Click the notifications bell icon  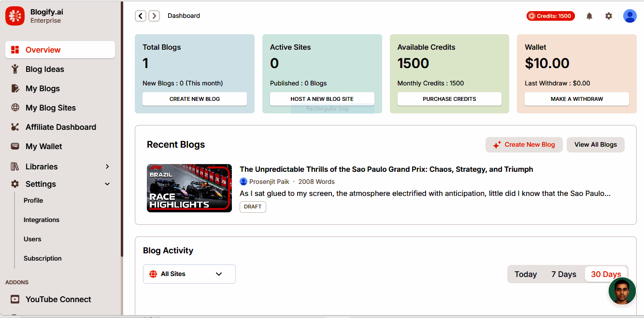pos(589,15)
